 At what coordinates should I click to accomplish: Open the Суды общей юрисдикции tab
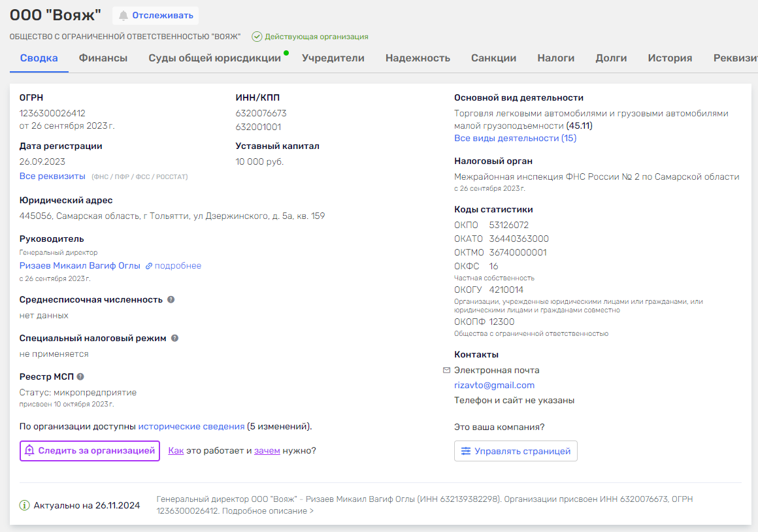(214, 58)
